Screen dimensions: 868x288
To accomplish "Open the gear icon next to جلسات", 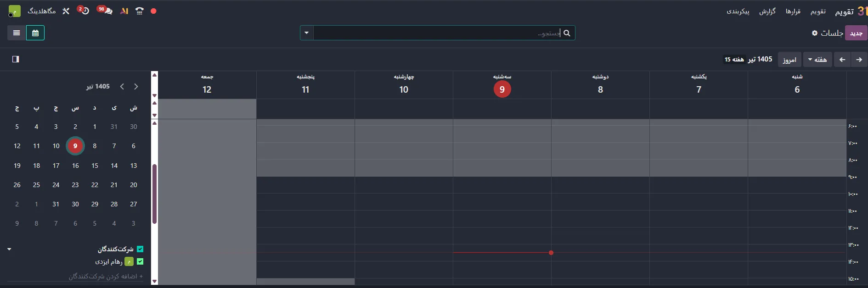I will click(x=815, y=33).
